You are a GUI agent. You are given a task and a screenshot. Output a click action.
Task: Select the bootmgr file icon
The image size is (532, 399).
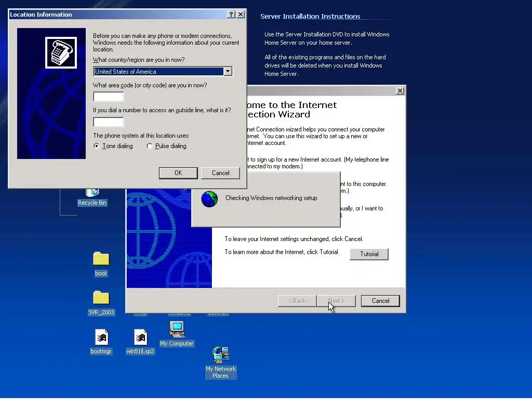click(101, 337)
